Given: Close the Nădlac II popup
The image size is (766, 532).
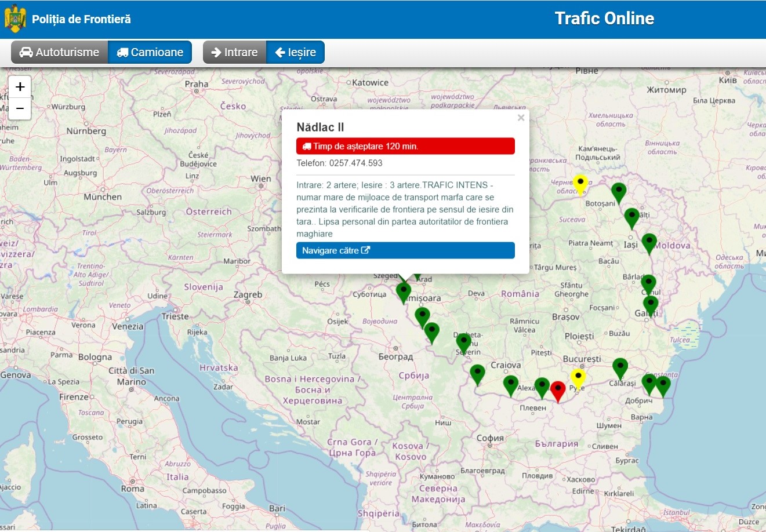Looking at the screenshot, I should 521,118.
